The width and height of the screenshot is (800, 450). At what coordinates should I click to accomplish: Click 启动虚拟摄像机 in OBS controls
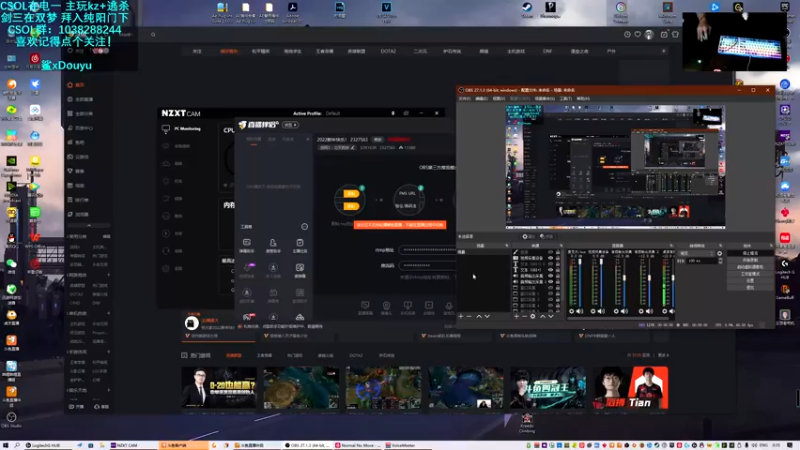[751, 267]
